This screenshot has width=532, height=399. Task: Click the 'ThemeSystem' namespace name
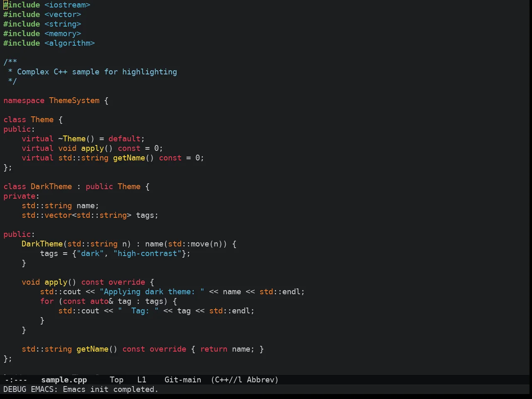tap(74, 101)
